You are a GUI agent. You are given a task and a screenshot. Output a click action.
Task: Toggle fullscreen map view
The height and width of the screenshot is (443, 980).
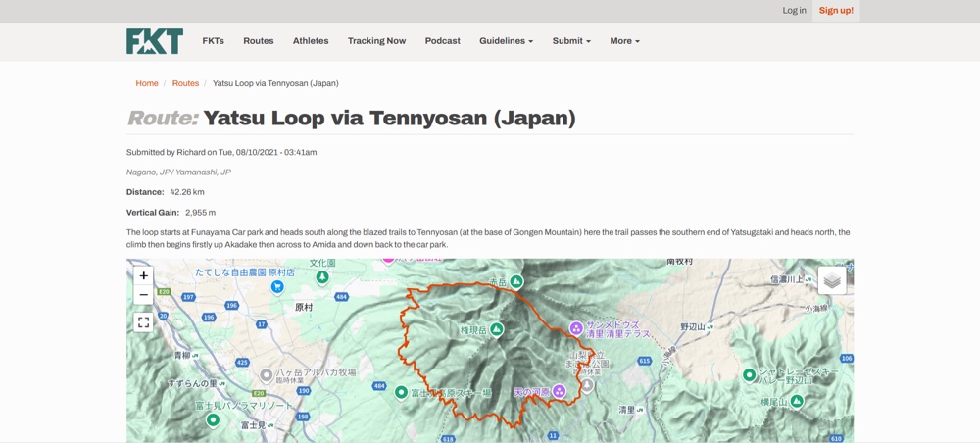point(144,322)
